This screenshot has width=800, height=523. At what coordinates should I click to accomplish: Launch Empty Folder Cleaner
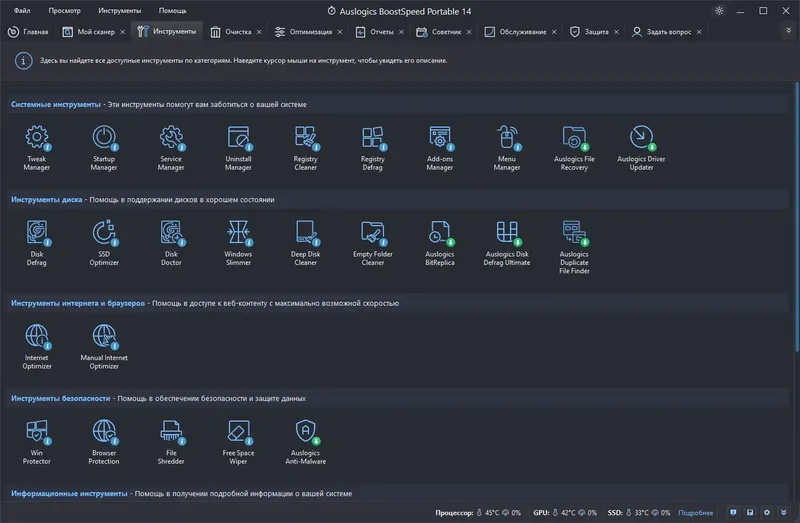373,243
